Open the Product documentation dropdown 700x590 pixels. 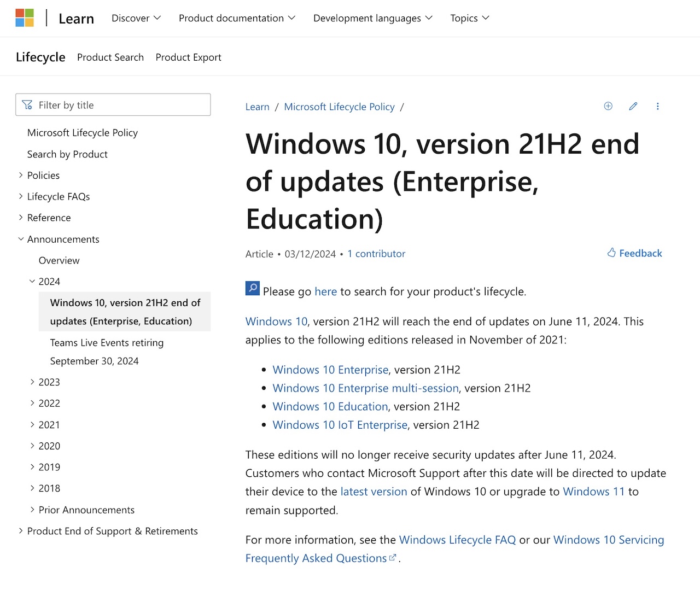[x=237, y=18]
